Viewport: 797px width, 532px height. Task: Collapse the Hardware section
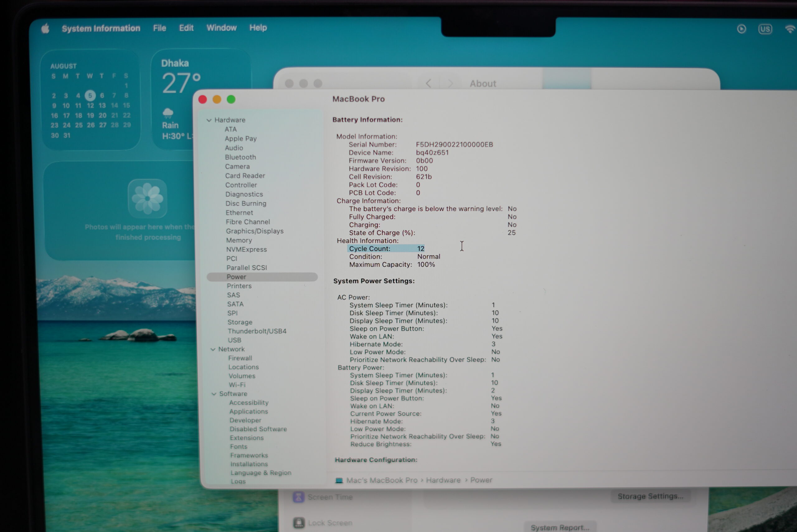point(209,120)
